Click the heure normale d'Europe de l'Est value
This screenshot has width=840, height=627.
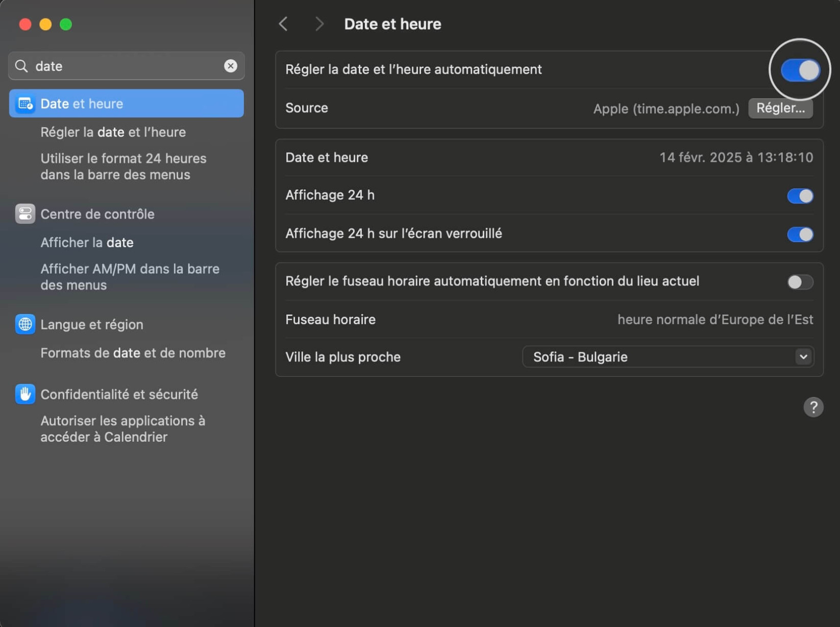point(715,320)
